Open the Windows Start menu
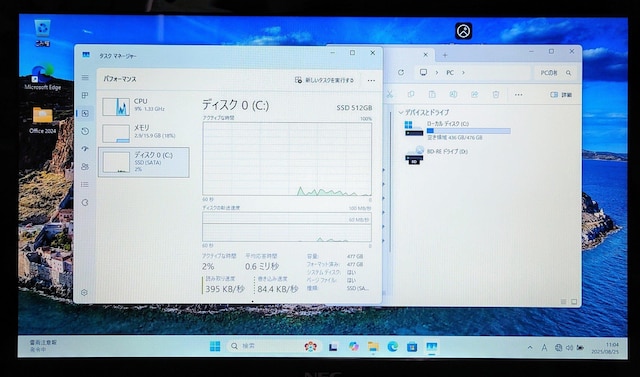640x377 pixels. [215, 346]
